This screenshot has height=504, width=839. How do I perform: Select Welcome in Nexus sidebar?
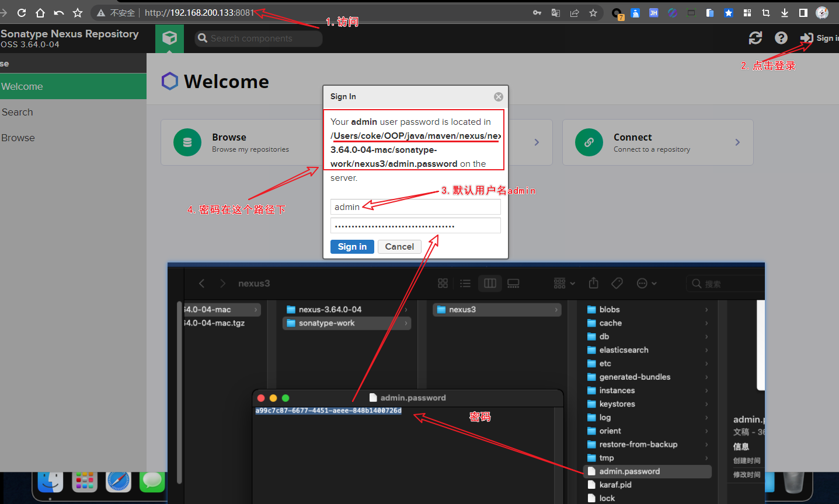[73, 86]
